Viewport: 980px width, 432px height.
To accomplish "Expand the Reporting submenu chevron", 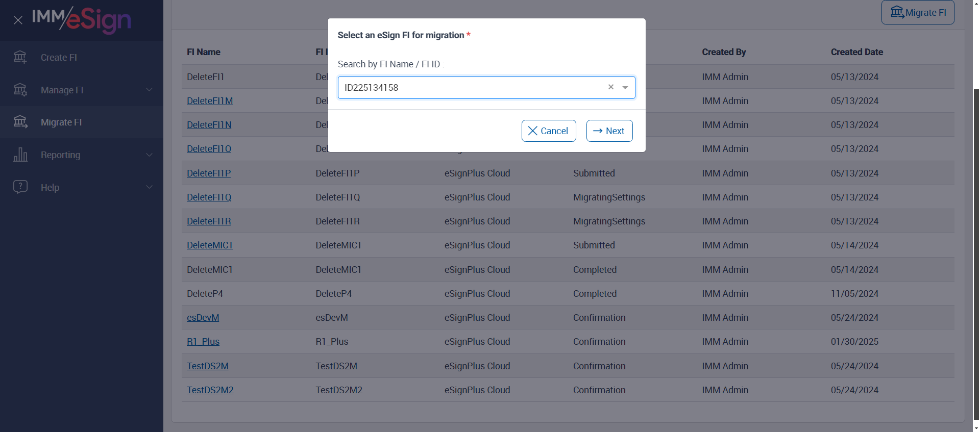I will click(x=149, y=155).
